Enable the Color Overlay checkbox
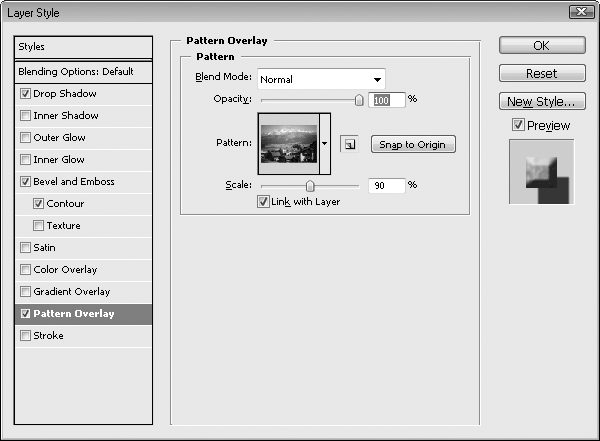Image resolution: width=600 pixels, height=441 pixels. (25, 270)
